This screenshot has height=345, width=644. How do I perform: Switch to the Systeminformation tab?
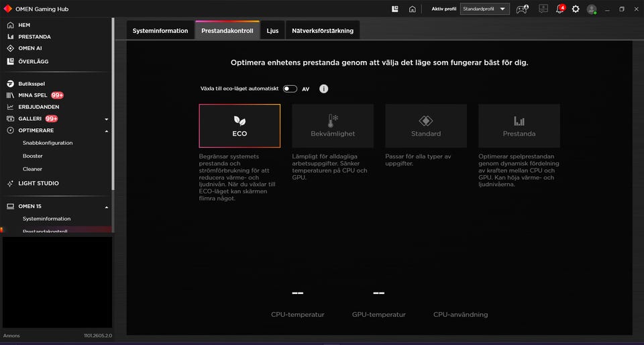click(x=160, y=31)
